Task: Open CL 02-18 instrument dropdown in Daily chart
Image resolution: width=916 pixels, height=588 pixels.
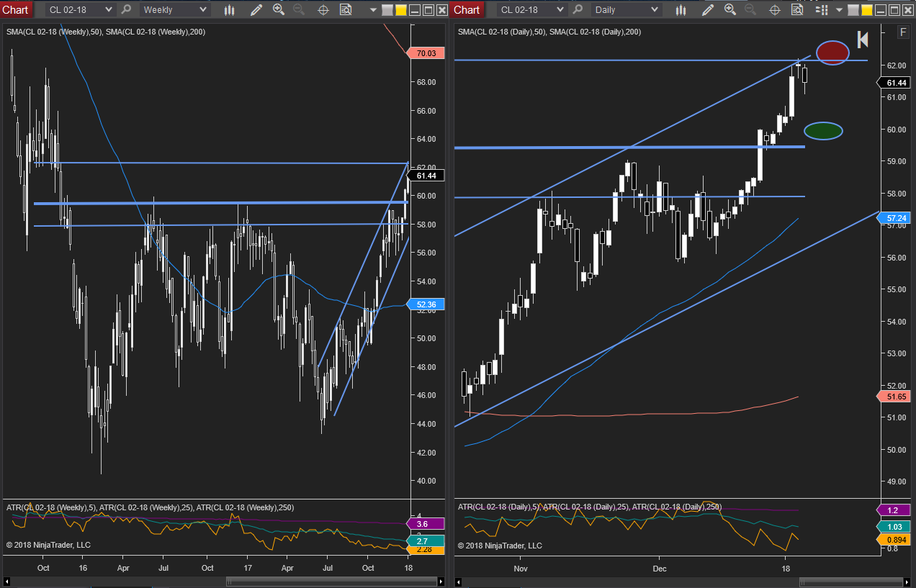Action: pyautogui.click(x=531, y=10)
